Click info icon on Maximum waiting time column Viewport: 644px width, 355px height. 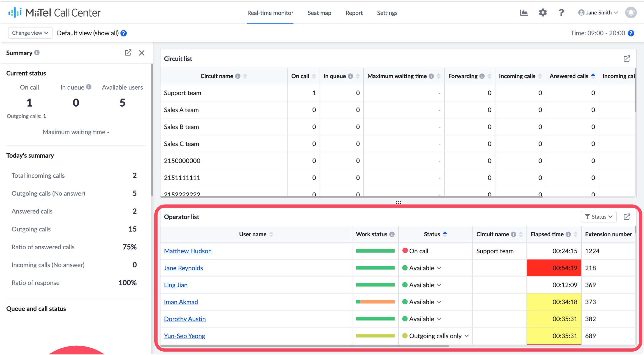tap(431, 76)
